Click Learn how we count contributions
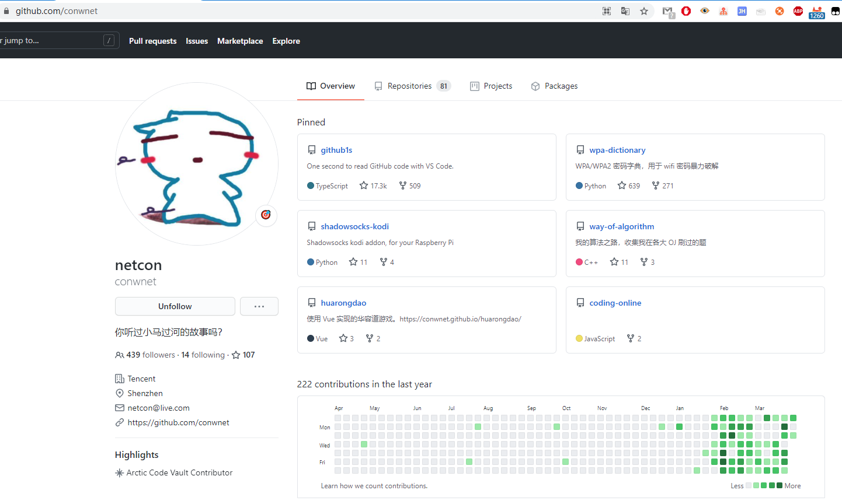Image resolution: width=842 pixels, height=504 pixels. [x=374, y=486]
